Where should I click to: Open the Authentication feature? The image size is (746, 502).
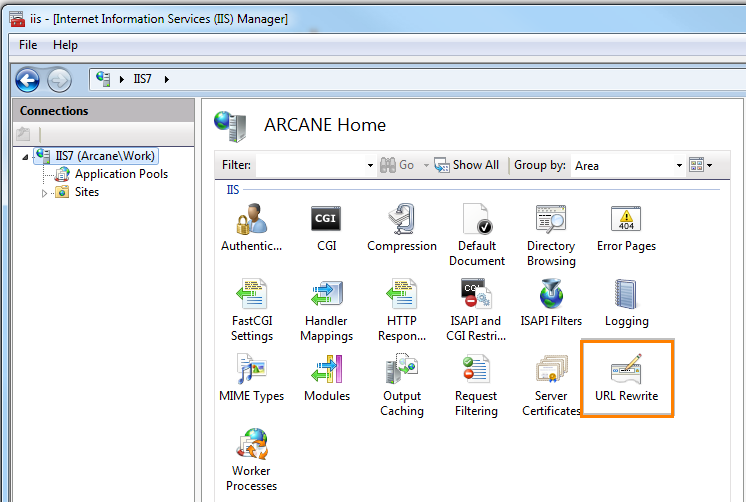(x=252, y=227)
